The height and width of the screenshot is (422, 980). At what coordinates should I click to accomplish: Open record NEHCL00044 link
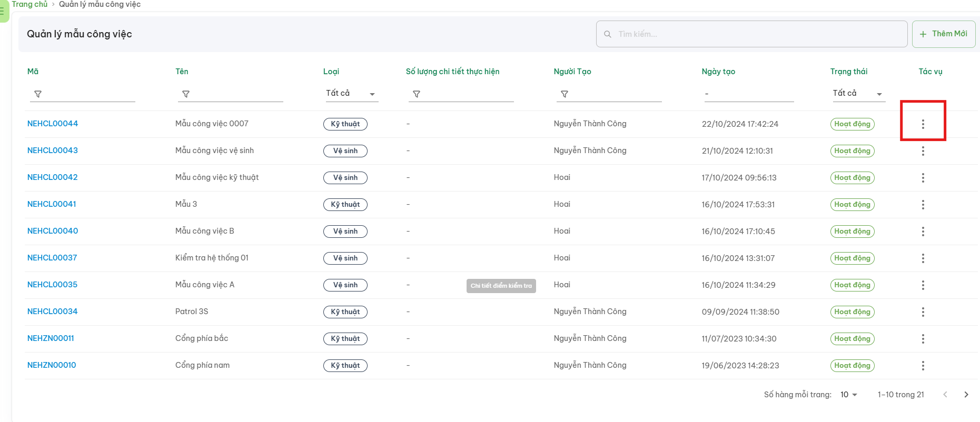(x=53, y=124)
